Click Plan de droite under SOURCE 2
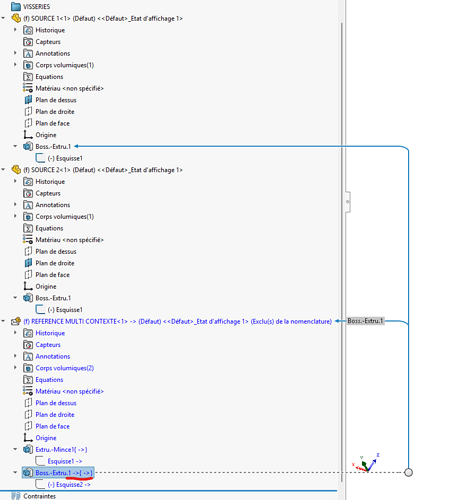This screenshot has width=451, height=500. (x=55, y=263)
